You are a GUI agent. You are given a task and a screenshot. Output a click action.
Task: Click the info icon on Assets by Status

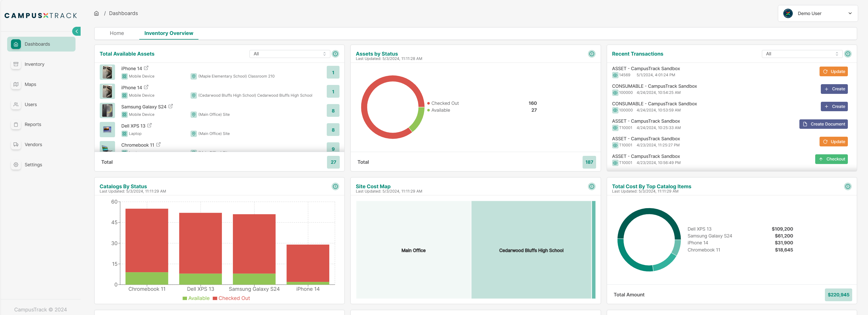591,54
